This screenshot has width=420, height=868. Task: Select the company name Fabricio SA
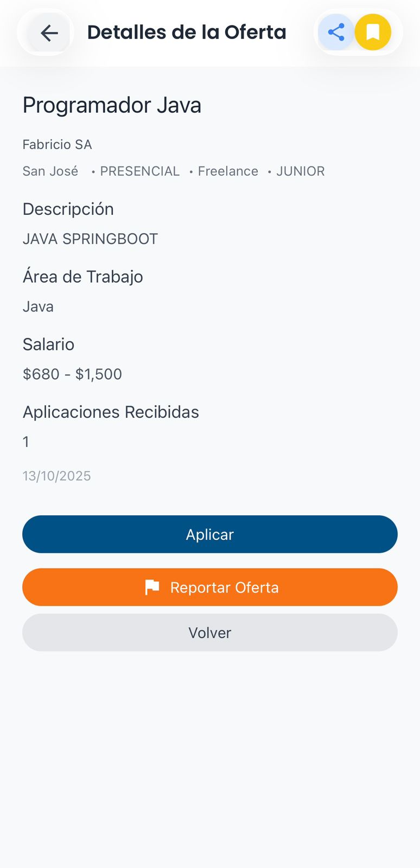57,145
